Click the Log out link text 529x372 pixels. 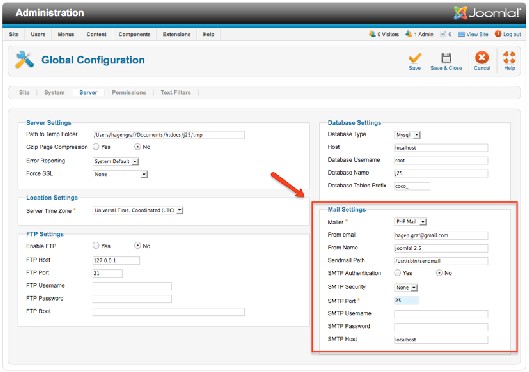coord(512,34)
